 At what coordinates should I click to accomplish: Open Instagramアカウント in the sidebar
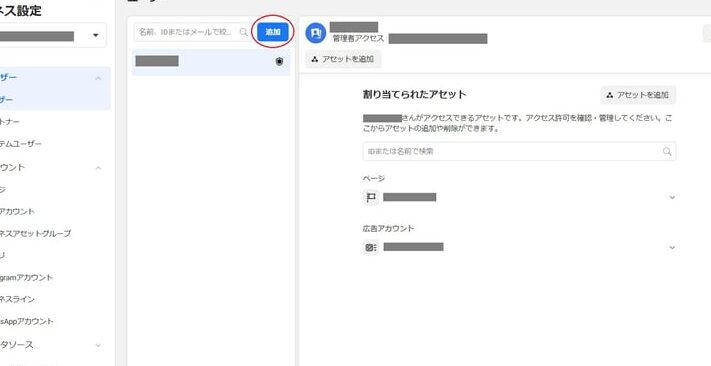click(x=26, y=277)
